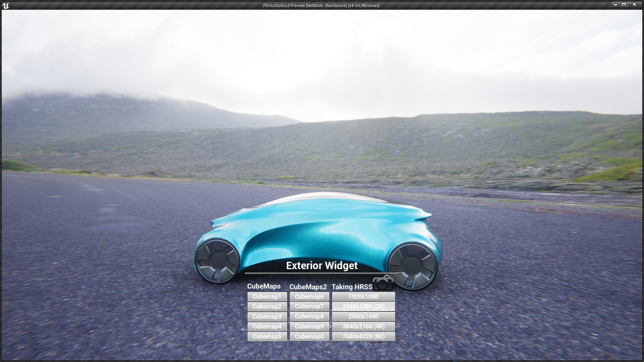Click the blue car in viewport
This screenshot has width=644, height=362.
(319, 231)
